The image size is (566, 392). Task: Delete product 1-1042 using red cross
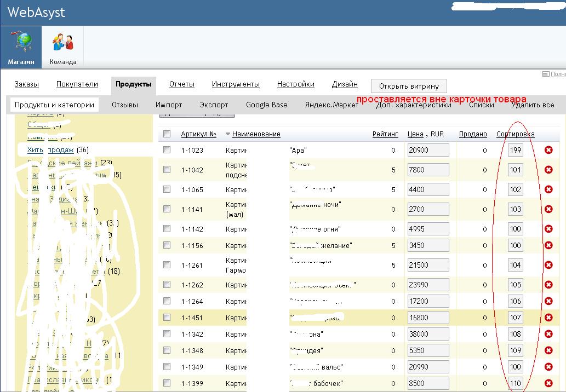click(548, 170)
